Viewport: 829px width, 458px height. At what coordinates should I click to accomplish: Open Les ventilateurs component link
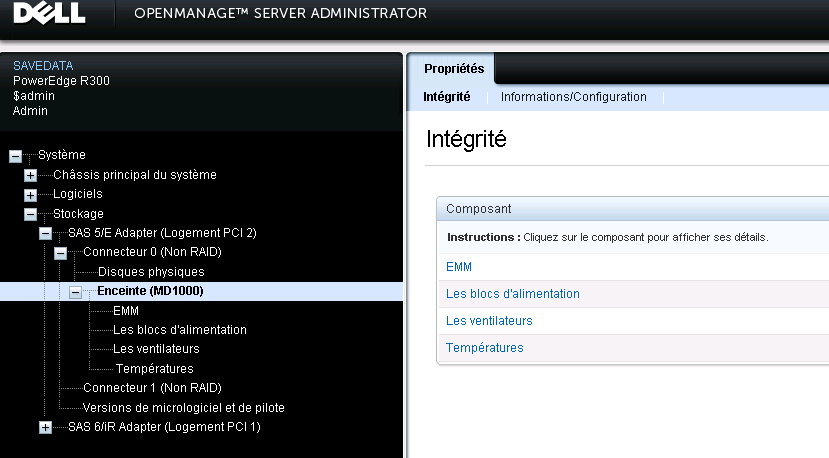coord(489,320)
